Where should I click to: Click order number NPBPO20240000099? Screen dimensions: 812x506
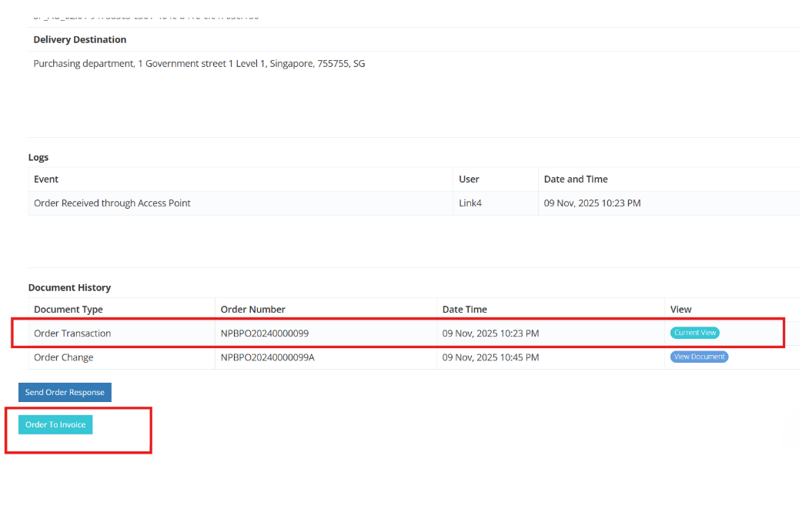[x=264, y=333]
